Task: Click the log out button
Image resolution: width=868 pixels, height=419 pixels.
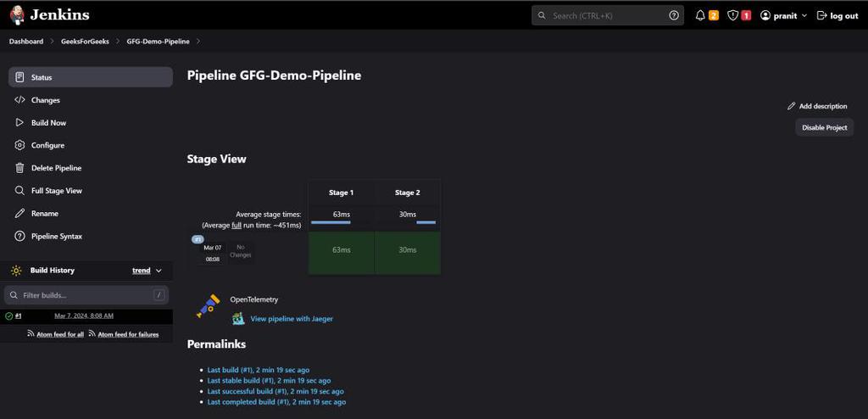Action: point(837,15)
